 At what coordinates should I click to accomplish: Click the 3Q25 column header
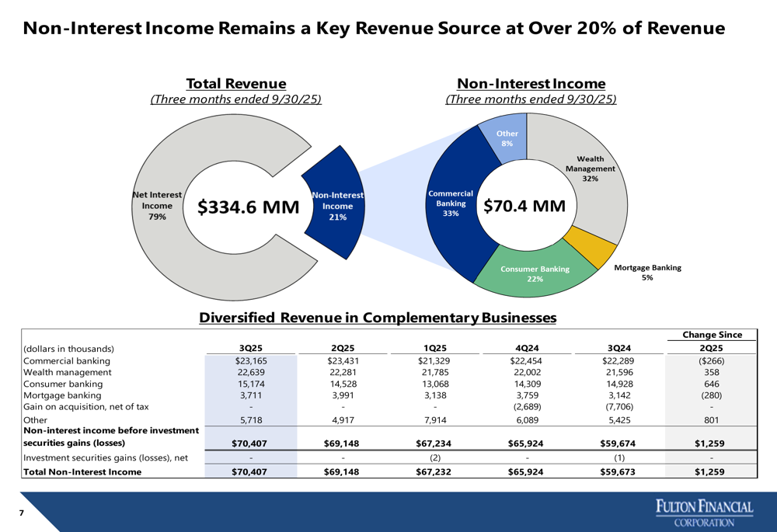249,348
